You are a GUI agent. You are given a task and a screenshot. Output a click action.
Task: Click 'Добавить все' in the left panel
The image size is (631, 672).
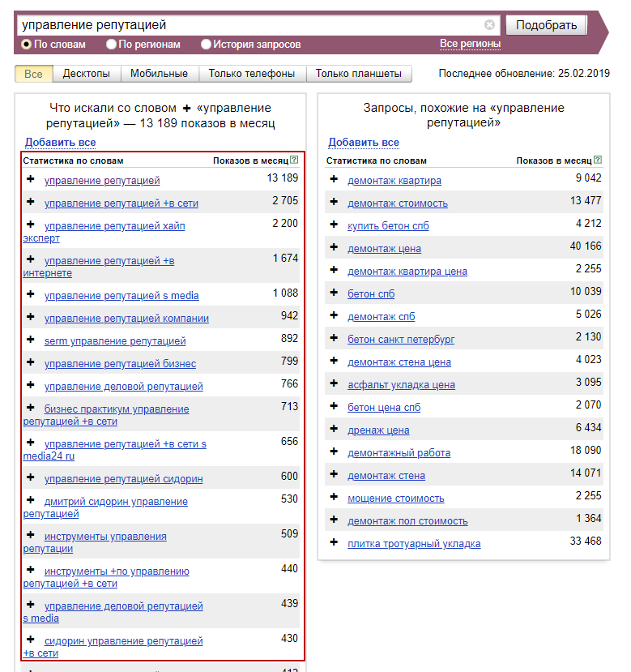[61, 143]
